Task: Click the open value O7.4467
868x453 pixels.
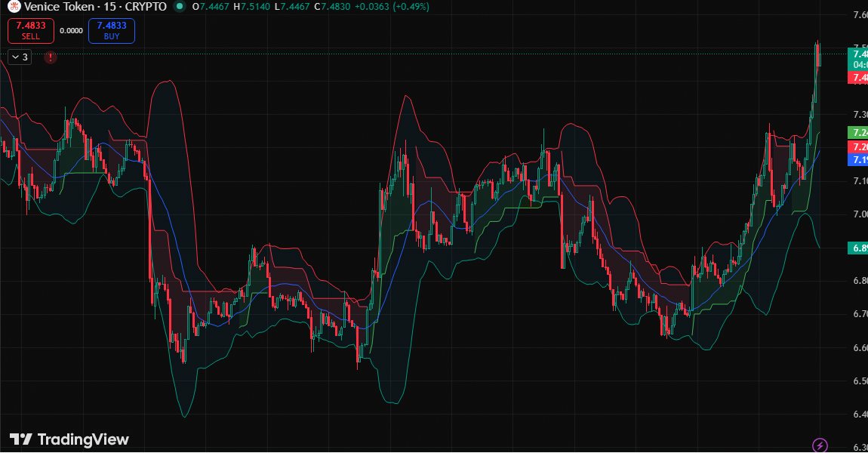Action: click(211, 7)
